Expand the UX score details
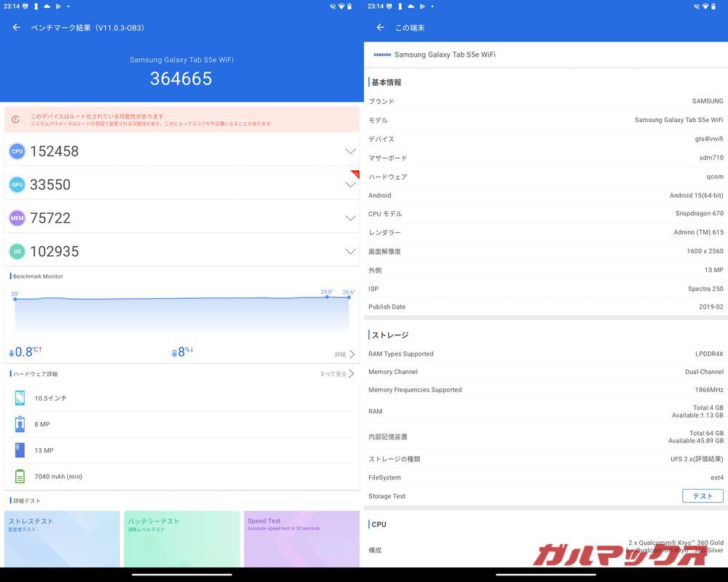728x582 pixels. click(350, 251)
